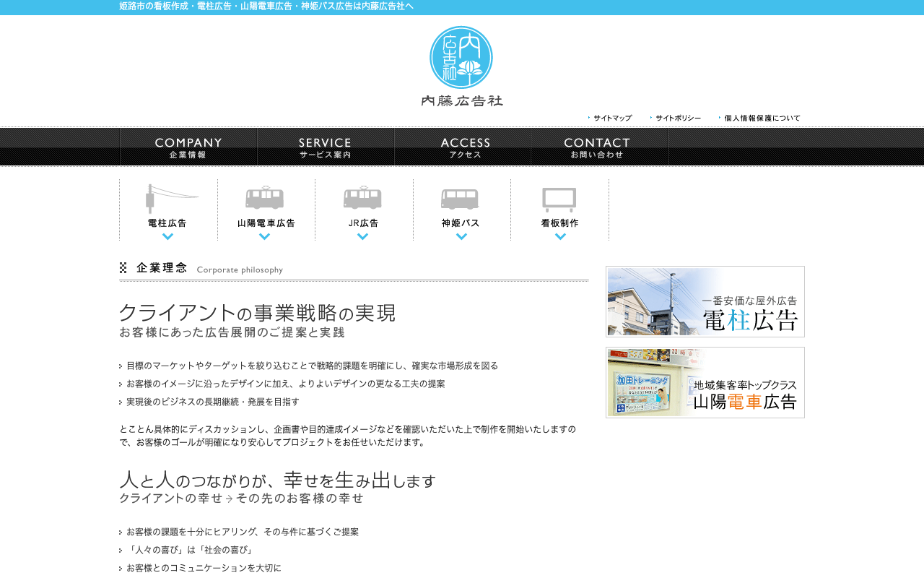Click the heading クライアントの事業戦略の実現
Viewport: 924px width, 578px height.
[257, 313]
